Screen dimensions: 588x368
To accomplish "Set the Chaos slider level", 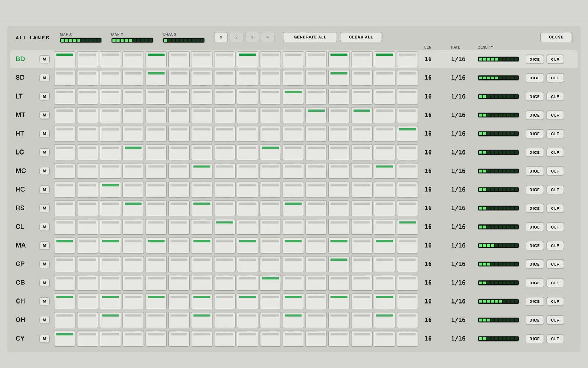I will point(184,40).
